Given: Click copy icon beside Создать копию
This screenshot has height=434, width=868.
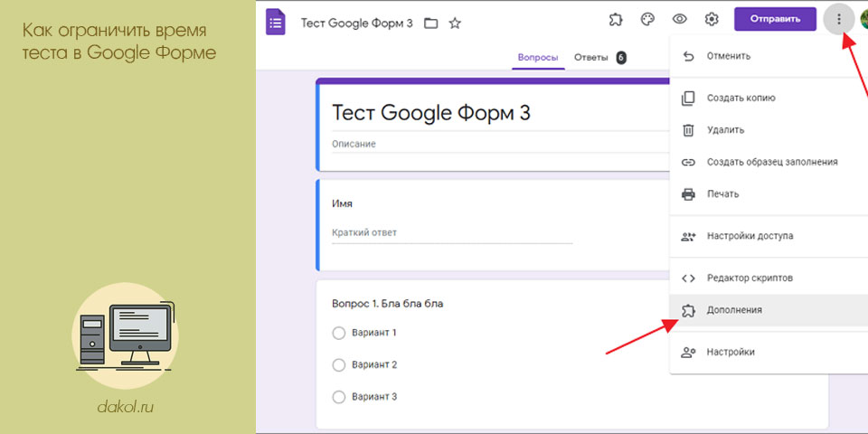Looking at the screenshot, I should (688, 98).
